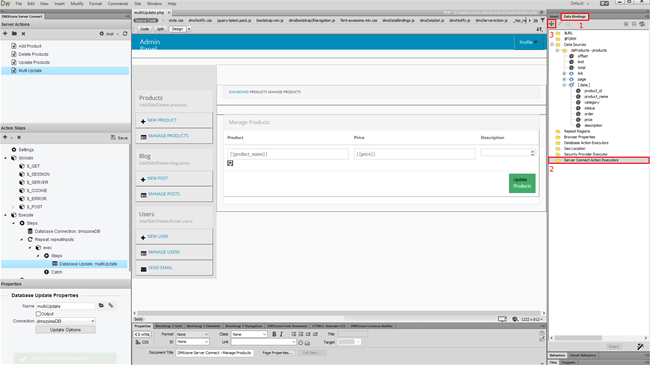Switch to Code view
Screen dimensions: 650x365
tap(144, 29)
